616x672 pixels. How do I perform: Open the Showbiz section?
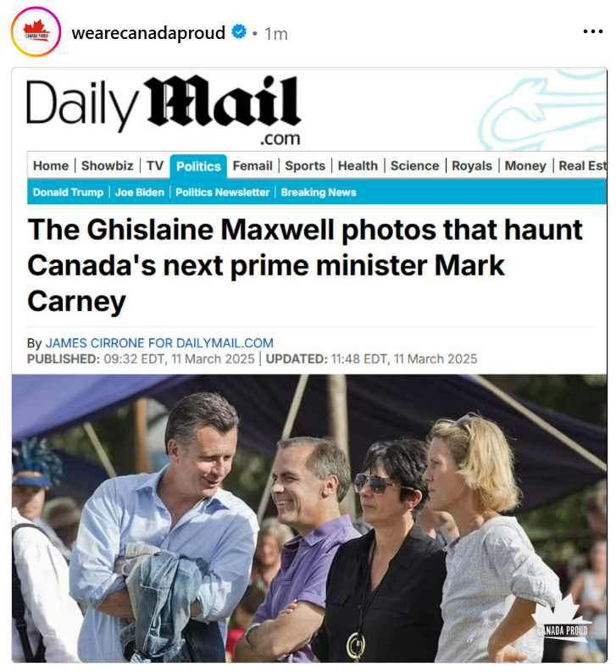point(107,166)
